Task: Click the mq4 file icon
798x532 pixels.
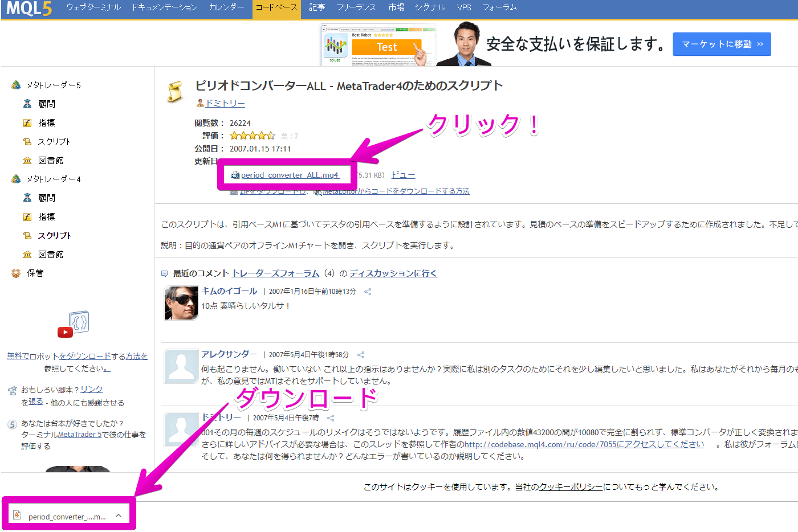Action: pos(235,175)
